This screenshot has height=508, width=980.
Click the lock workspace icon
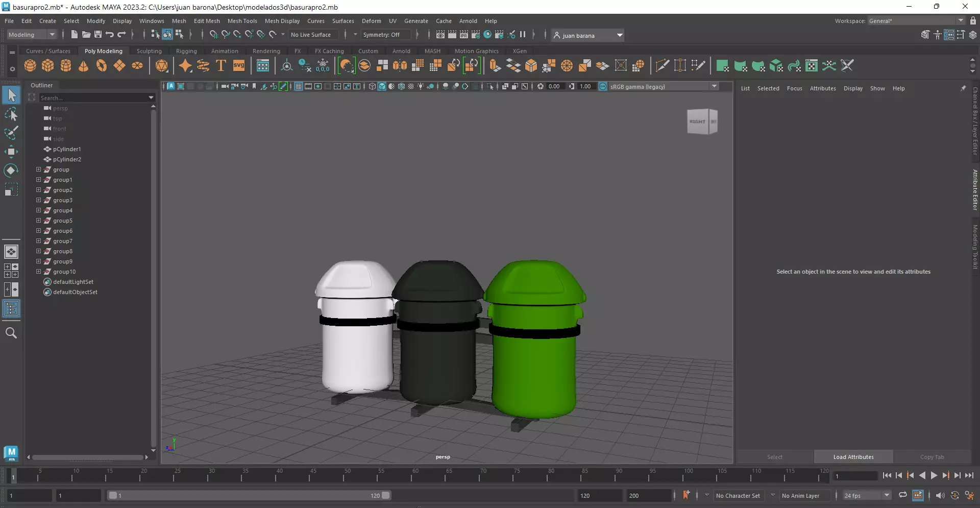(x=973, y=20)
